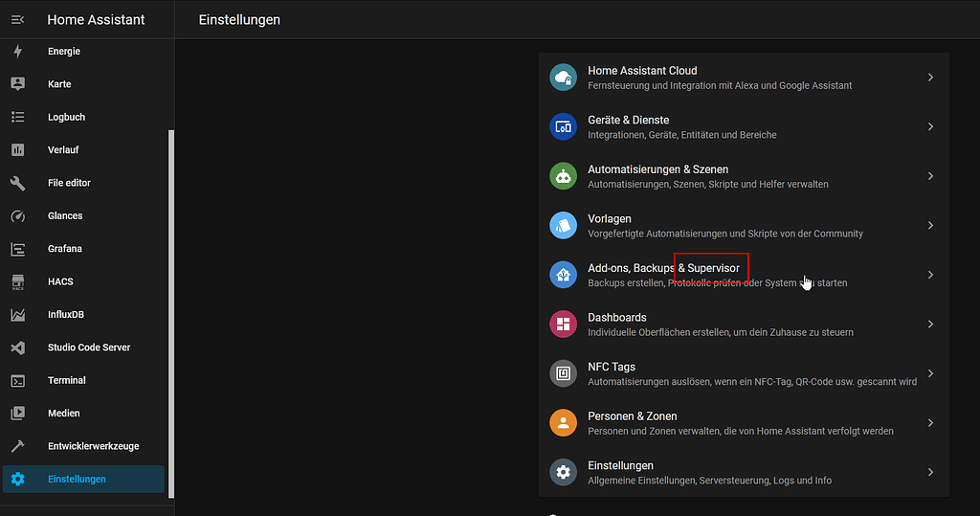Click the Energie lightning bolt icon
The width and height of the screenshot is (980, 516).
17,52
